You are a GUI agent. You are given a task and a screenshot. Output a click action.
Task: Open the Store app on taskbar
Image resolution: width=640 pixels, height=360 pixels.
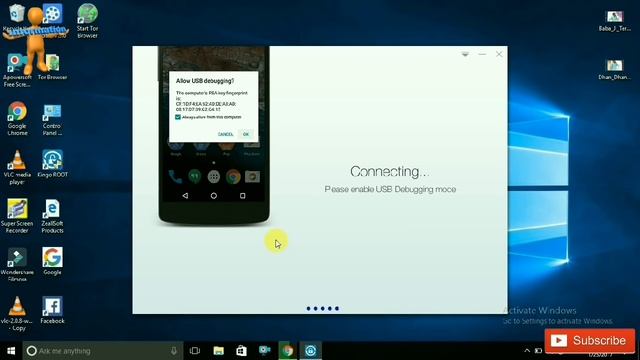click(x=241, y=351)
